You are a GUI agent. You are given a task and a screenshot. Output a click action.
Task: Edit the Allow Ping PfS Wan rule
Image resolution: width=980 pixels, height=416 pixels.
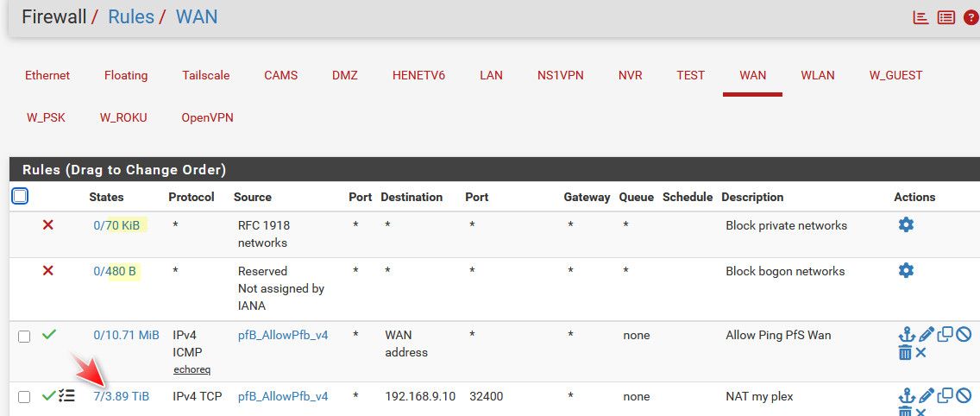pos(926,335)
